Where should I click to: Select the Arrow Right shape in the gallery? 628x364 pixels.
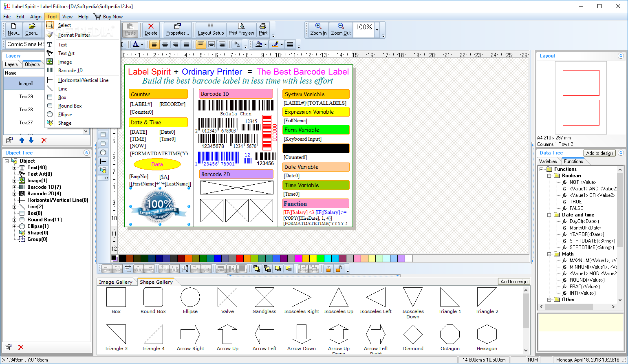tap(190, 337)
